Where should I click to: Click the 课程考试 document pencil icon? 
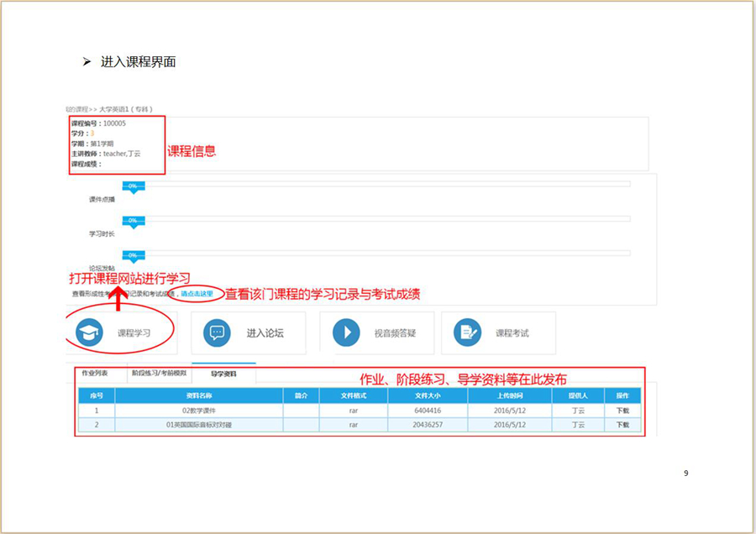pos(467,332)
